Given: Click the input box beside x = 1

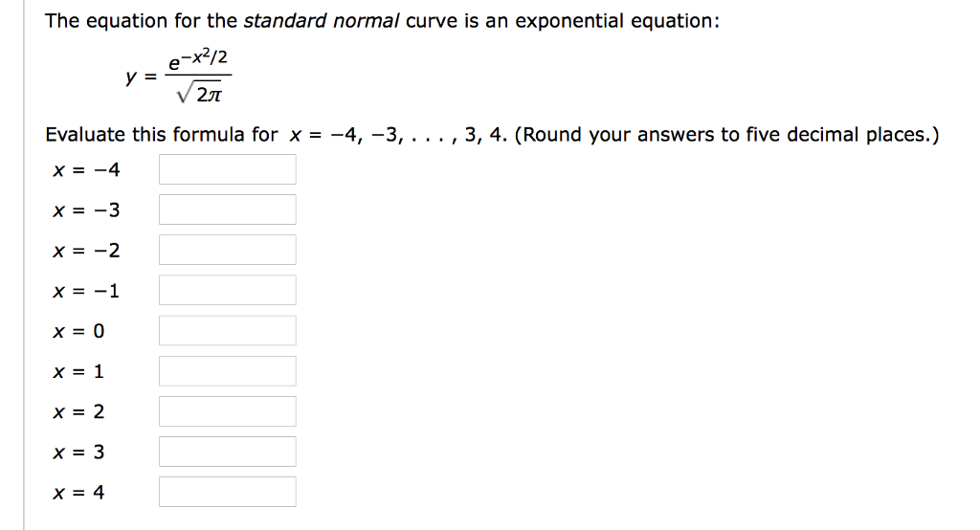Looking at the screenshot, I should pos(228,371).
